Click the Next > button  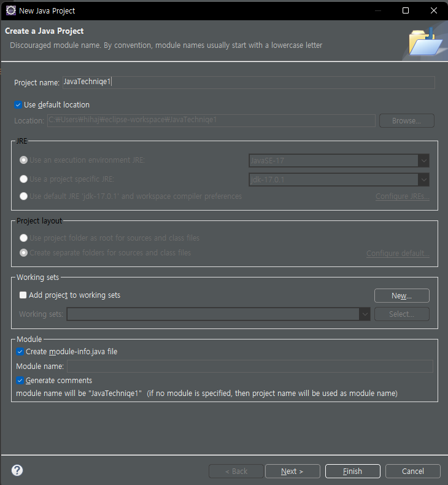tap(293, 471)
